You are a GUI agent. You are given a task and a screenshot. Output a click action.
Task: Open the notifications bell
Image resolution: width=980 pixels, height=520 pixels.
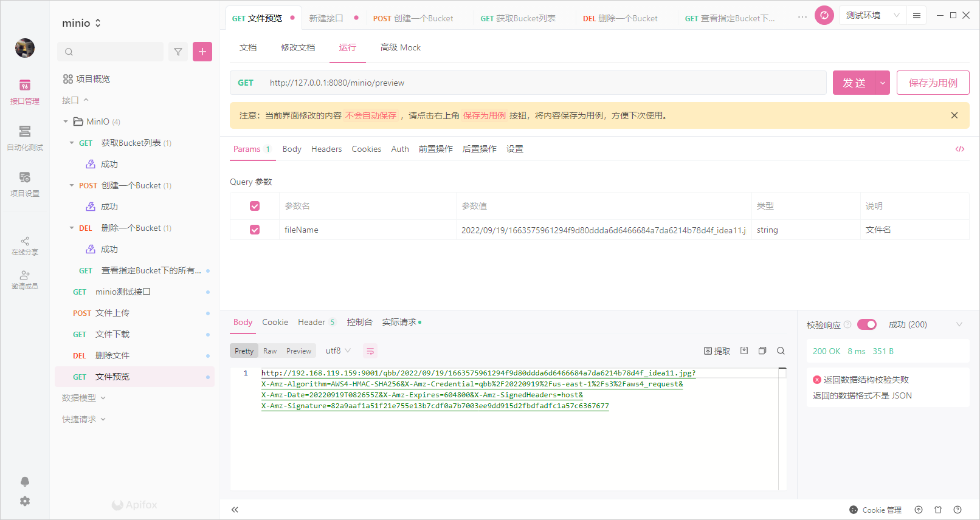[25, 482]
